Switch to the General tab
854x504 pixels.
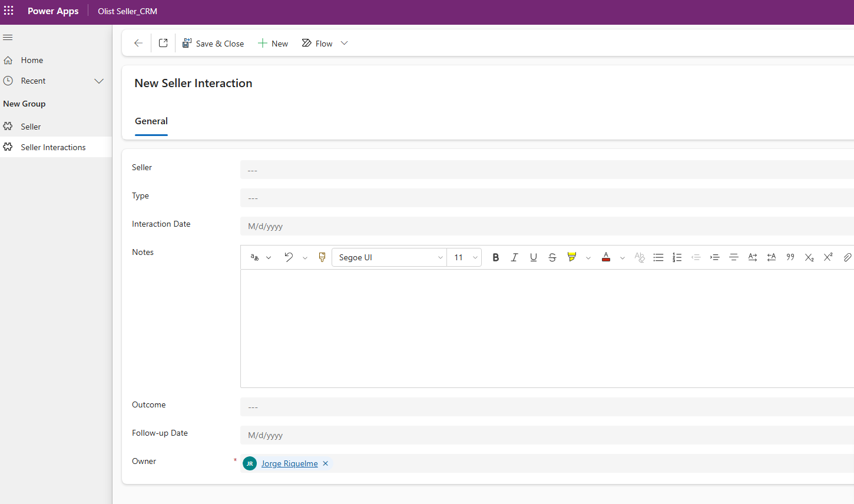[x=151, y=121]
